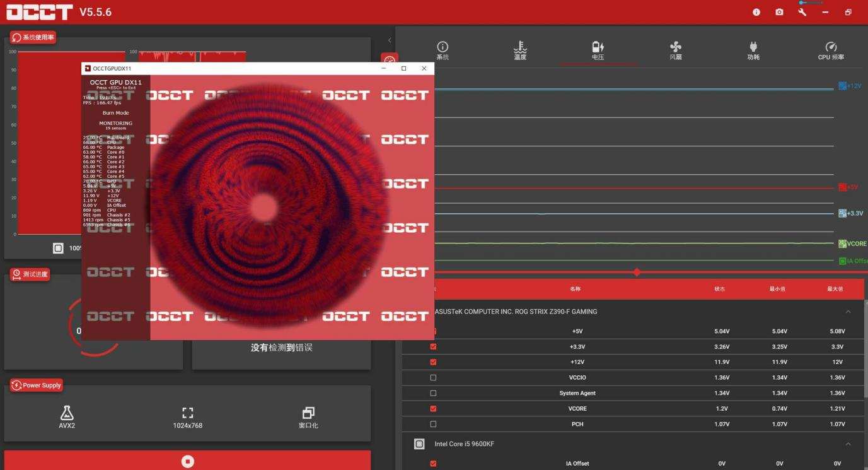
Task: Collapse the Intel Core i5 9600KF group
Action: (x=848, y=444)
